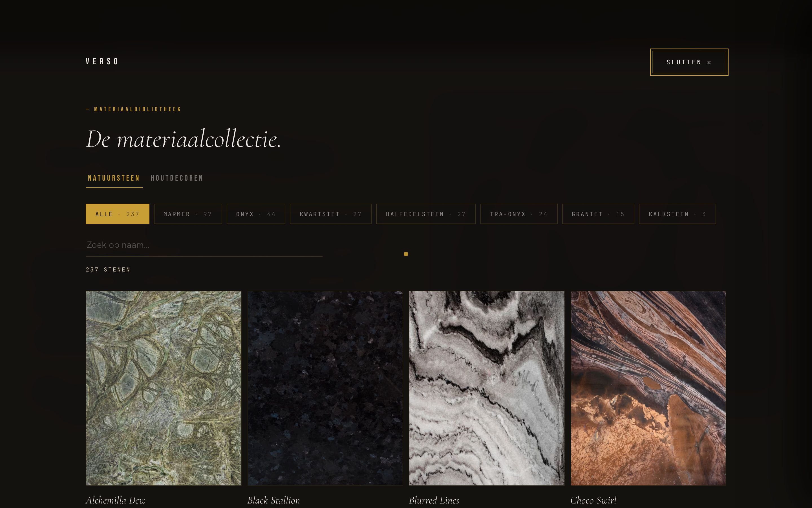Apply the Kwartsiet 27 filter
Image resolution: width=812 pixels, height=508 pixels.
[330, 214]
